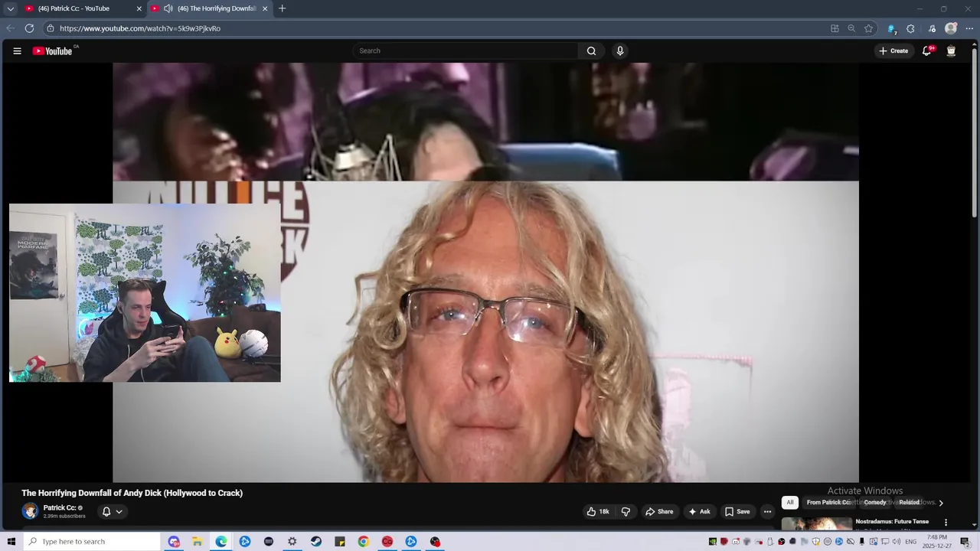
Task: Open Google Chrome from the Windows taskbar
Action: click(x=364, y=542)
